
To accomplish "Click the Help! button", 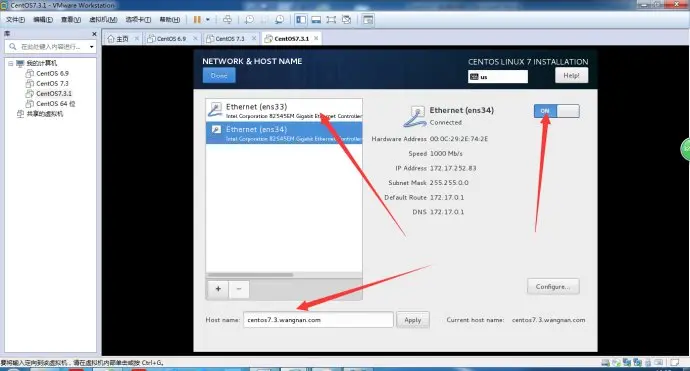I will [x=571, y=76].
